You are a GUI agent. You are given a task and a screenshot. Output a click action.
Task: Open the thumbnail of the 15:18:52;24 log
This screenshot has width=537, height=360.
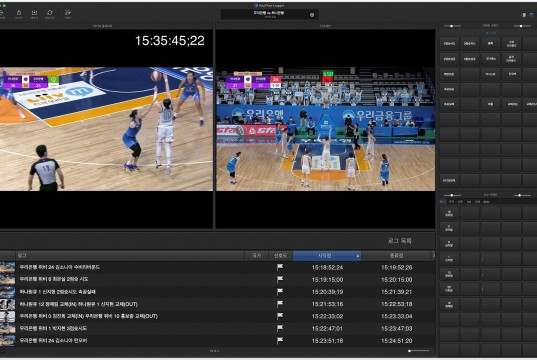pyautogui.click(x=7, y=267)
